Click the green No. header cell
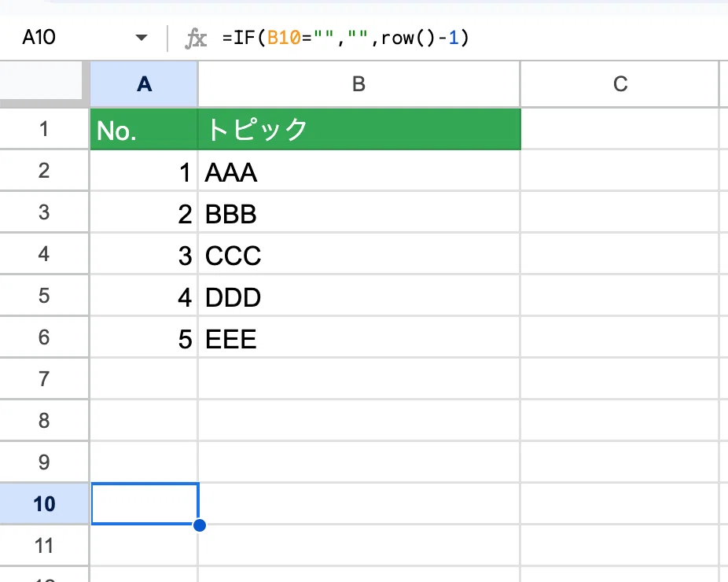Image resolution: width=728 pixels, height=582 pixels. click(144, 129)
